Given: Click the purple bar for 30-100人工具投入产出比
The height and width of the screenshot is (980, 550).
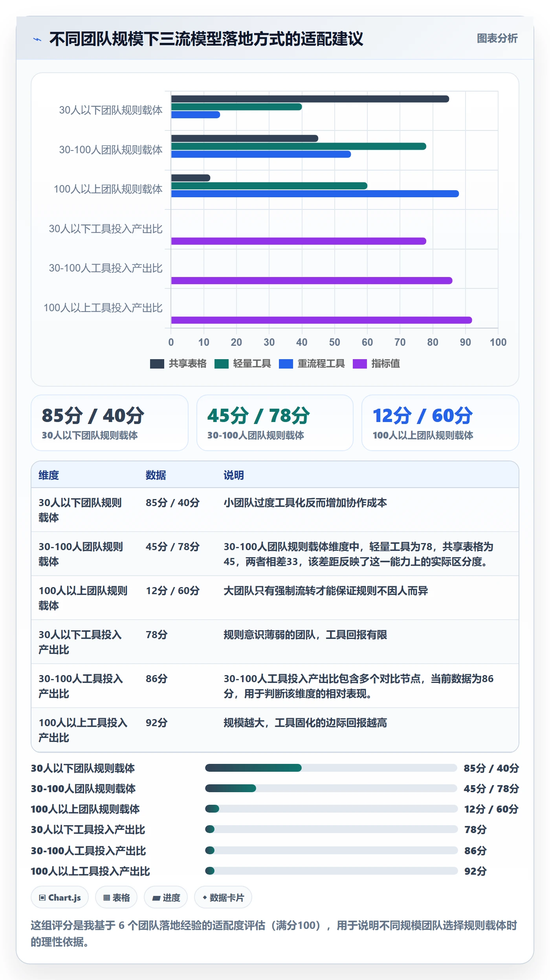Looking at the screenshot, I should point(312,281).
